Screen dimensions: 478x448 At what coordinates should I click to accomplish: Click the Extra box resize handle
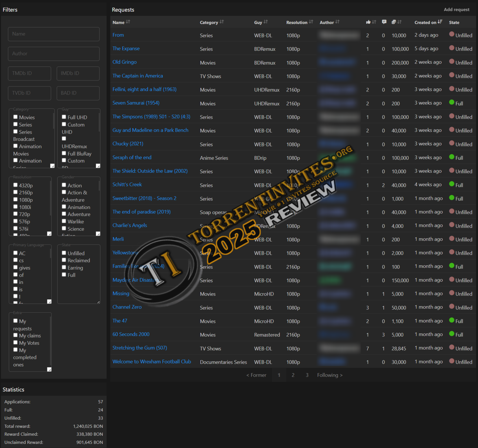(x=49, y=369)
